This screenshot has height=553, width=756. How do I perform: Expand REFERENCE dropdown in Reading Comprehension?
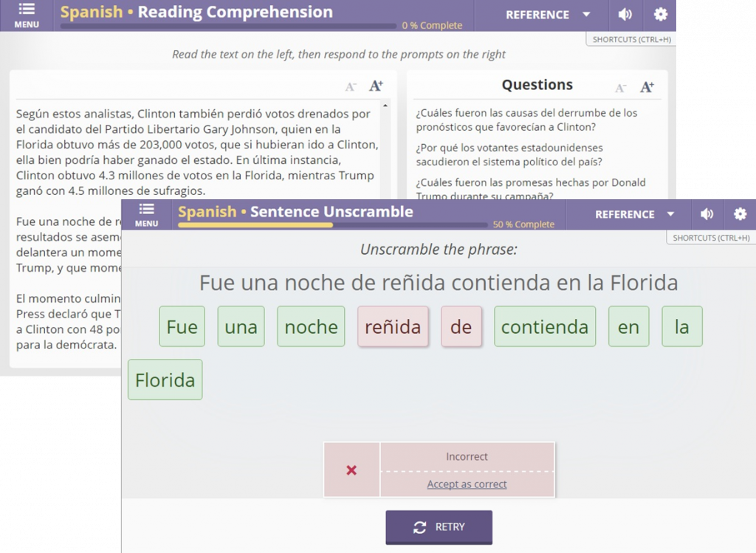click(548, 15)
